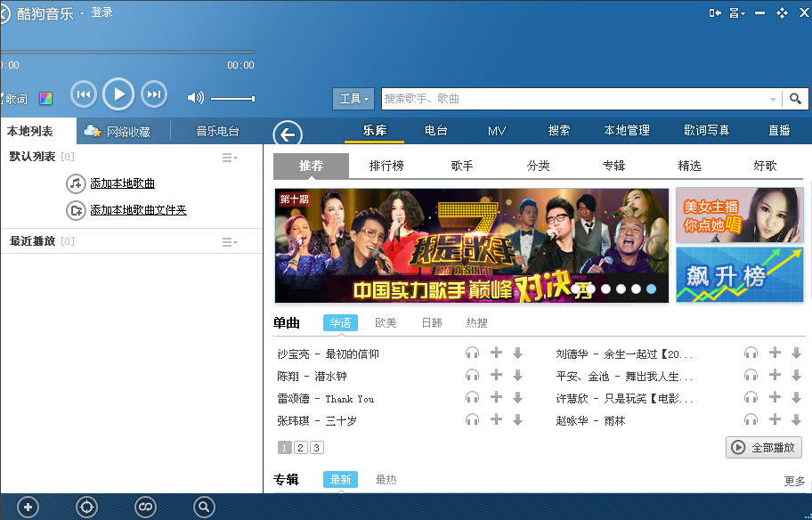The height and width of the screenshot is (520, 812).
Task: Open the 美女主播 promo thumbnail
Action: click(740, 215)
